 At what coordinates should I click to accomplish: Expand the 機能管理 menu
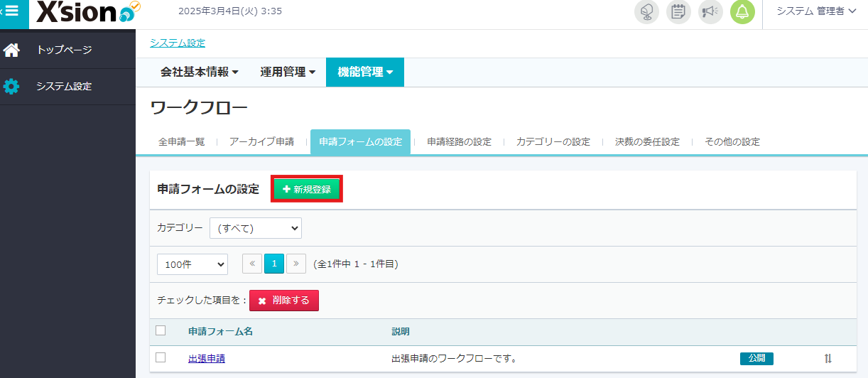[365, 72]
